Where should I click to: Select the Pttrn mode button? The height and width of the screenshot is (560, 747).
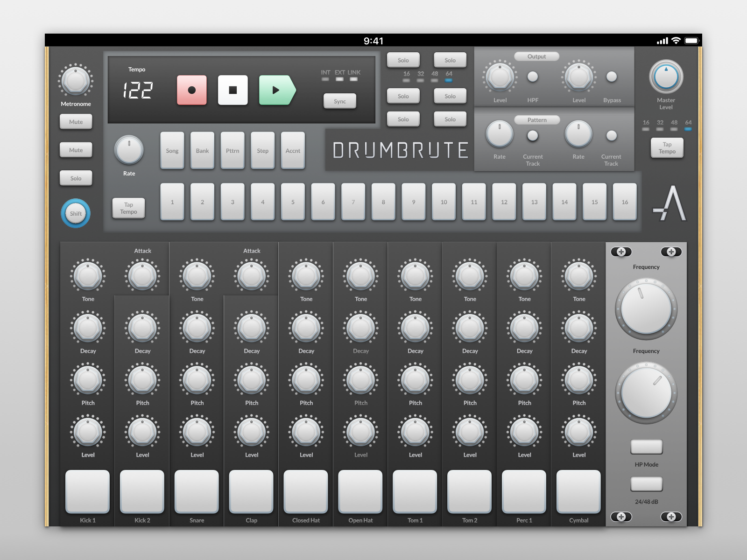click(x=233, y=150)
